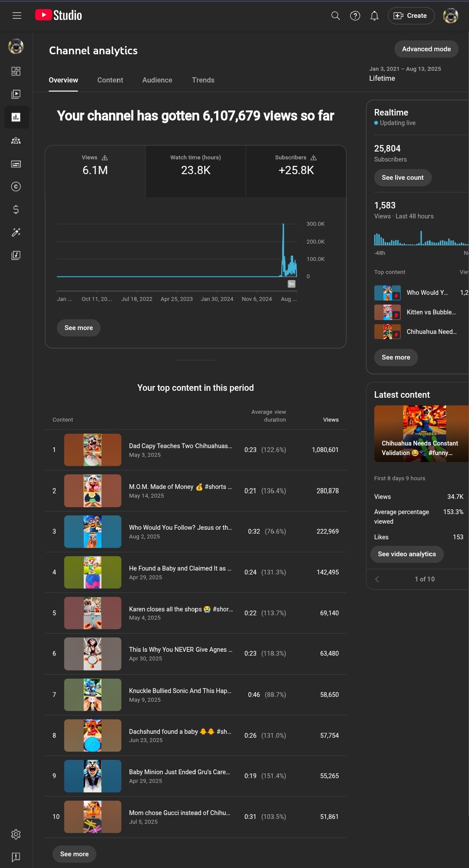Go to previous latest content item
The height and width of the screenshot is (868, 469).
point(377,579)
